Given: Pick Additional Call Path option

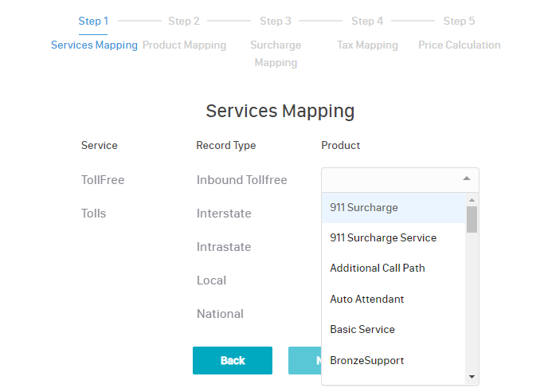Looking at the screenshot, I should (378, 269).
